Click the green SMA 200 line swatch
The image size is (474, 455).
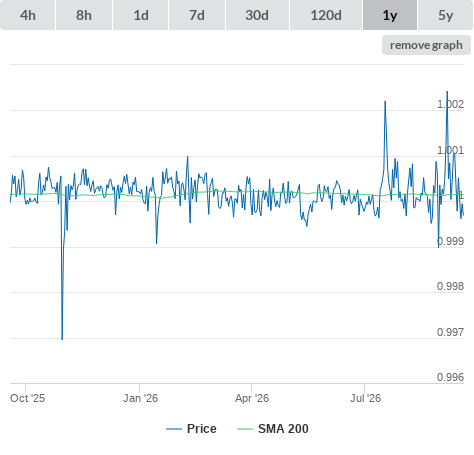[x=245, y=429]
